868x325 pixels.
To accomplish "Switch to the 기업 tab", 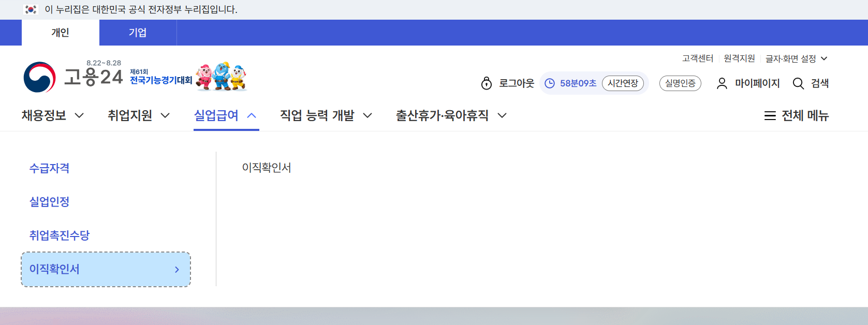I will 138,33.
